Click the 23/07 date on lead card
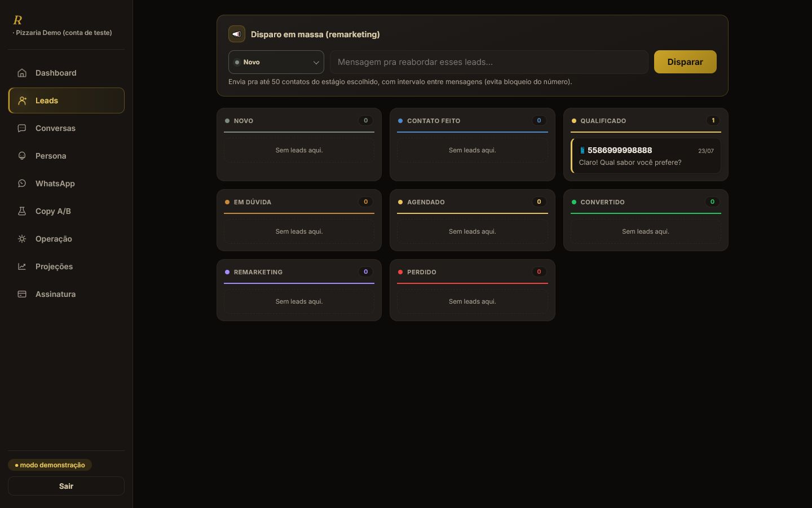This screenshot has width=812, height=508. click(706, 151)
